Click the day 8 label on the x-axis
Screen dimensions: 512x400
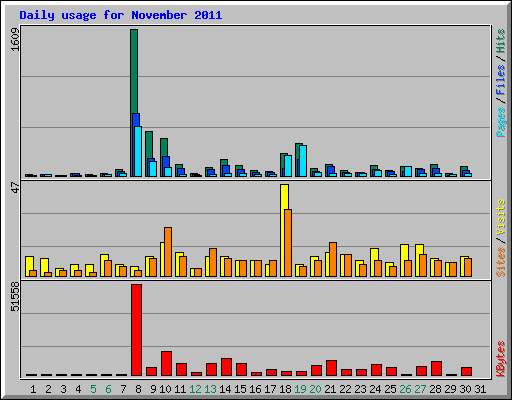pos(138,389)
